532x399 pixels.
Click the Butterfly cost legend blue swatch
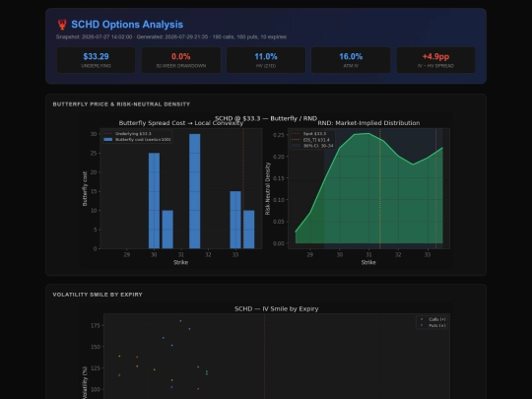tap(108, 140)
